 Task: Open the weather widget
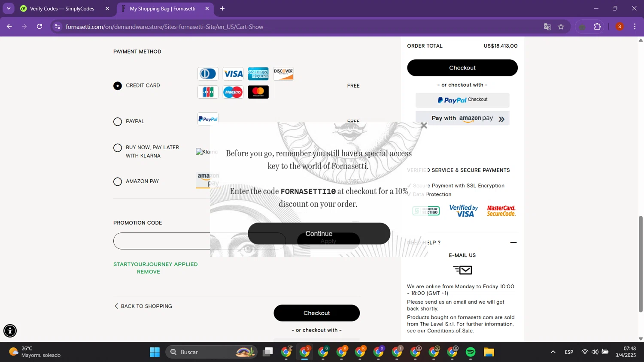pyautogui.click(x=35, y=352)
